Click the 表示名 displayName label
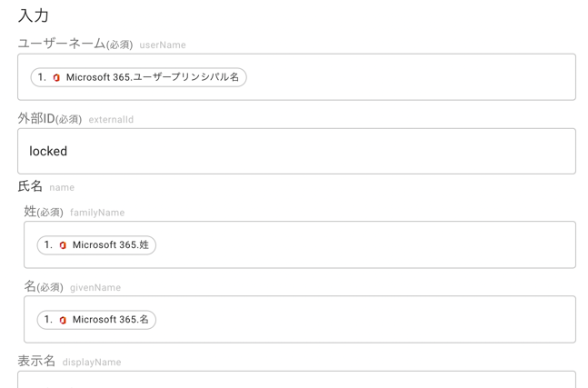Image resolution: width=588 pixels, height=388 pixels. 69,362
